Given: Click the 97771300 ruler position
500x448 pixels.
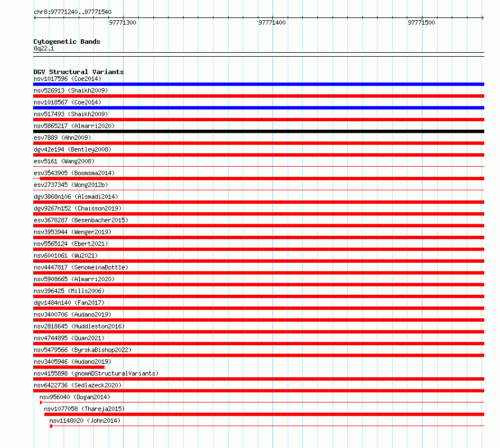Looking at the screenshot, I should 123,22.
